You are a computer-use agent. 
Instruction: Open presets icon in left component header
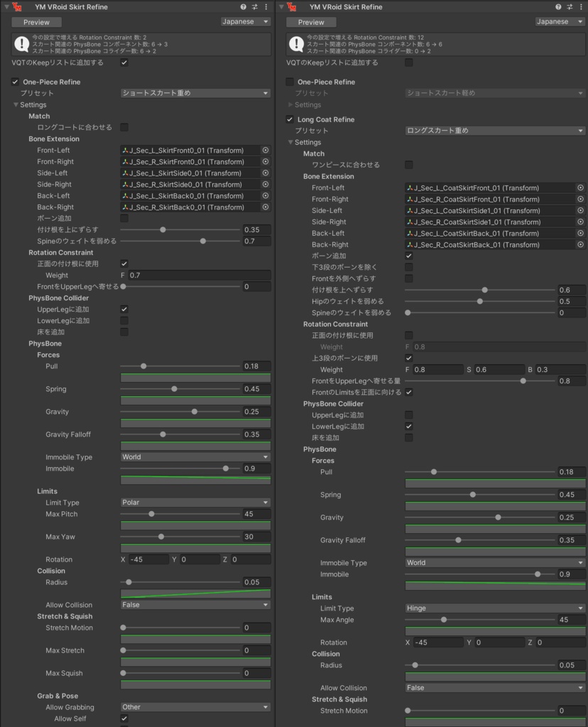254,7
